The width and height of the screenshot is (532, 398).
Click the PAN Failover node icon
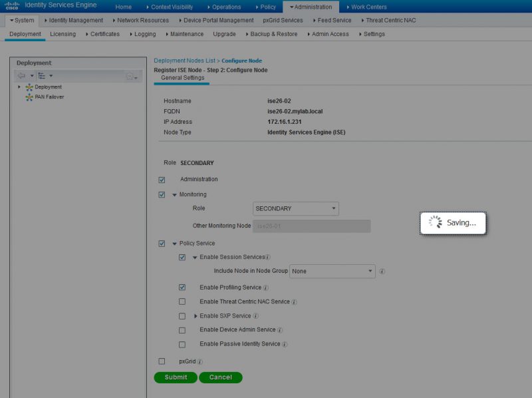[x=29, y=97]
